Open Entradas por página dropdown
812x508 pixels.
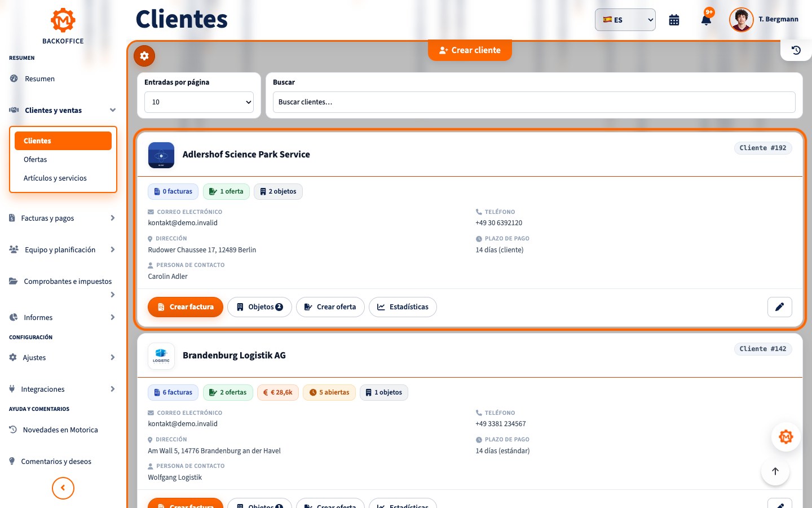click(199, 102)
